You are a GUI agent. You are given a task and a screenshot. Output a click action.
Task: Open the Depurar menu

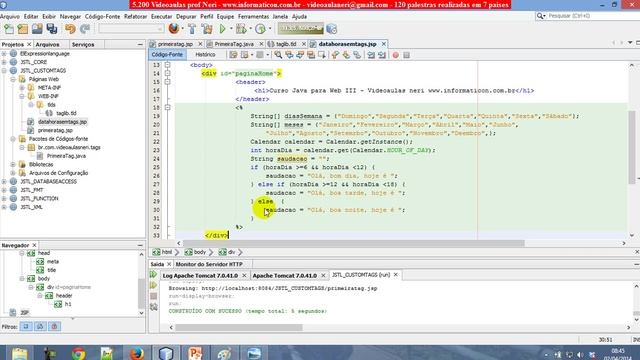tap(186, 16)
